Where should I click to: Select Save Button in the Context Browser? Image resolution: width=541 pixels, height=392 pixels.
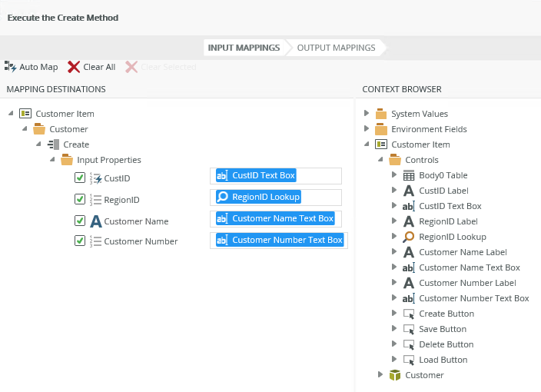[442, 329]
